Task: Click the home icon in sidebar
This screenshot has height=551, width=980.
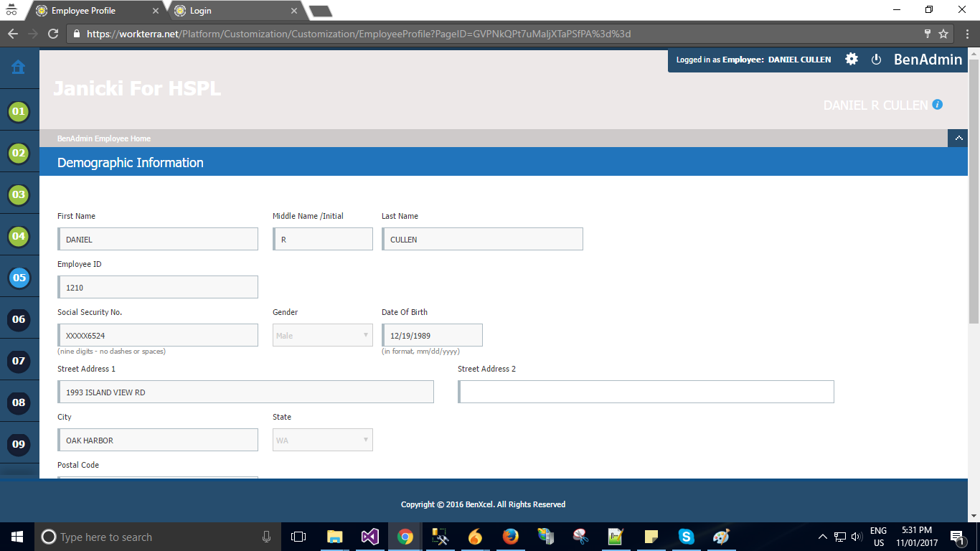Action: pos(19,67)
